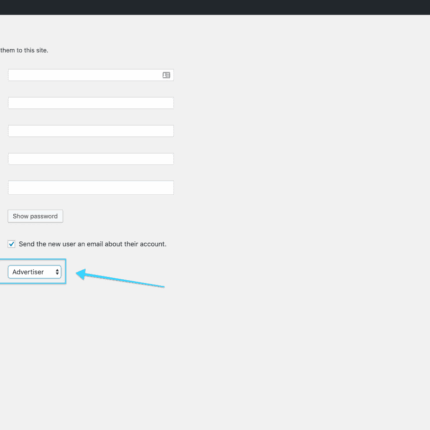Focus the third empty text field
The height and width of the screenshot is (430, 430).
91,131
